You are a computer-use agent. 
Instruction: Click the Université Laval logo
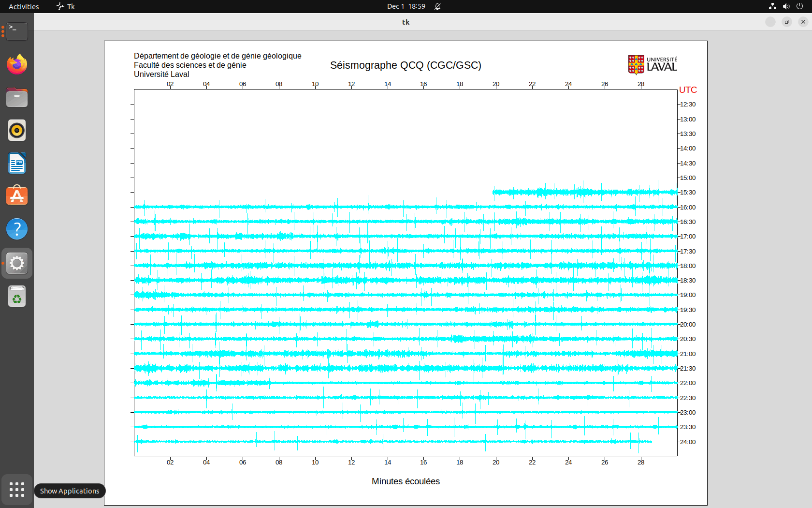coord(652,65)
